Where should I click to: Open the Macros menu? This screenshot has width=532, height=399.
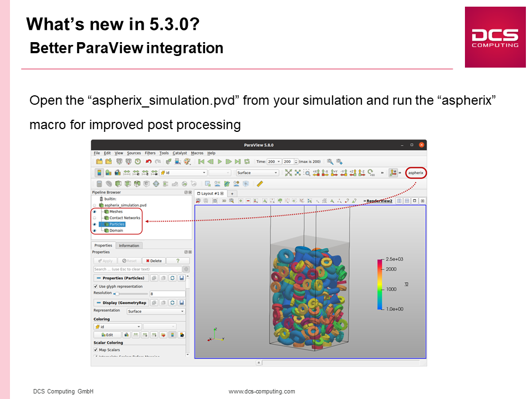197,153
